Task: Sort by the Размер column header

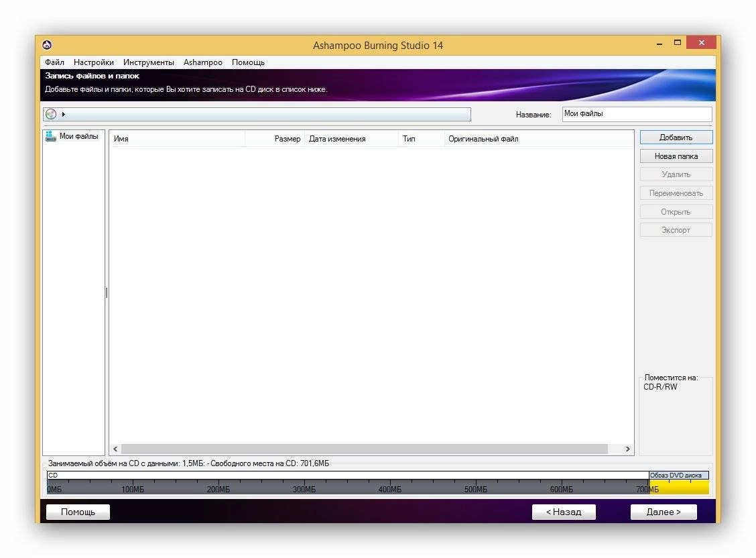Action: tap(275, 139)
